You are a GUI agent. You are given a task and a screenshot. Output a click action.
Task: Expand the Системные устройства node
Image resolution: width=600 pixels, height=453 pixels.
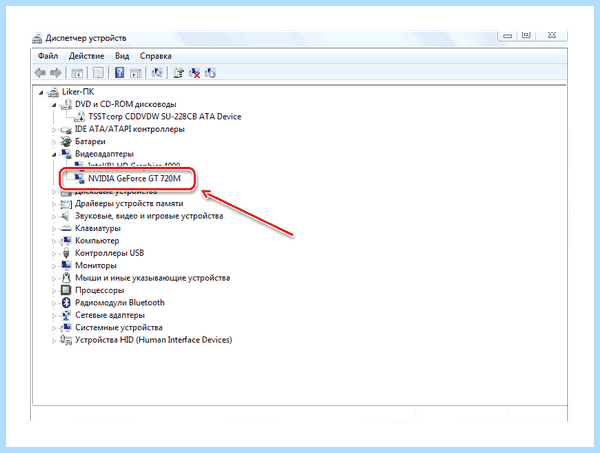[54, 328]
